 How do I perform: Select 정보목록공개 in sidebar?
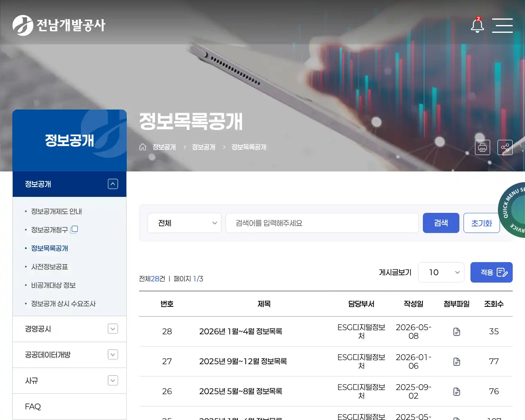pyautogui.click(x=50, y=248)
